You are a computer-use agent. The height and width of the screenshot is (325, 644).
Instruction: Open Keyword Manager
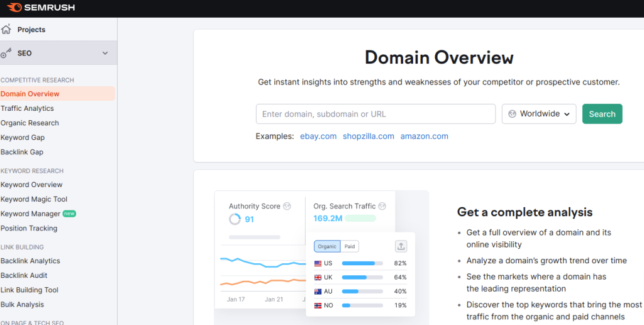[30, 214]
